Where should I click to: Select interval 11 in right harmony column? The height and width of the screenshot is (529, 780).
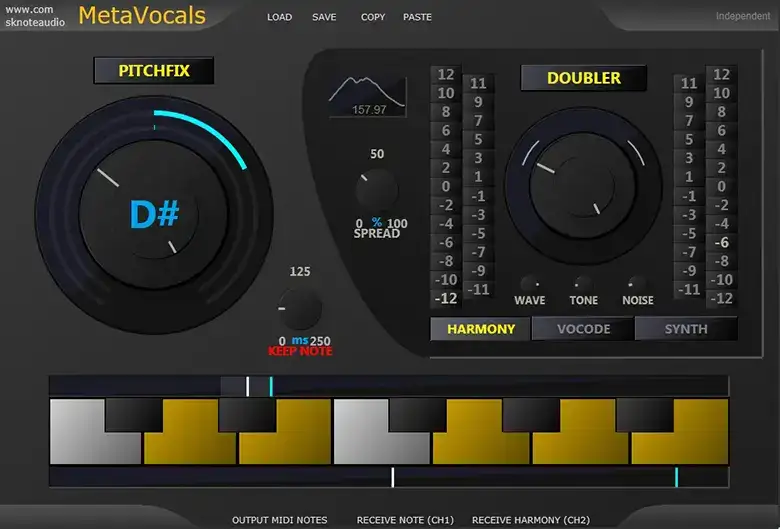pyautogui.click(x=689, y=83)
